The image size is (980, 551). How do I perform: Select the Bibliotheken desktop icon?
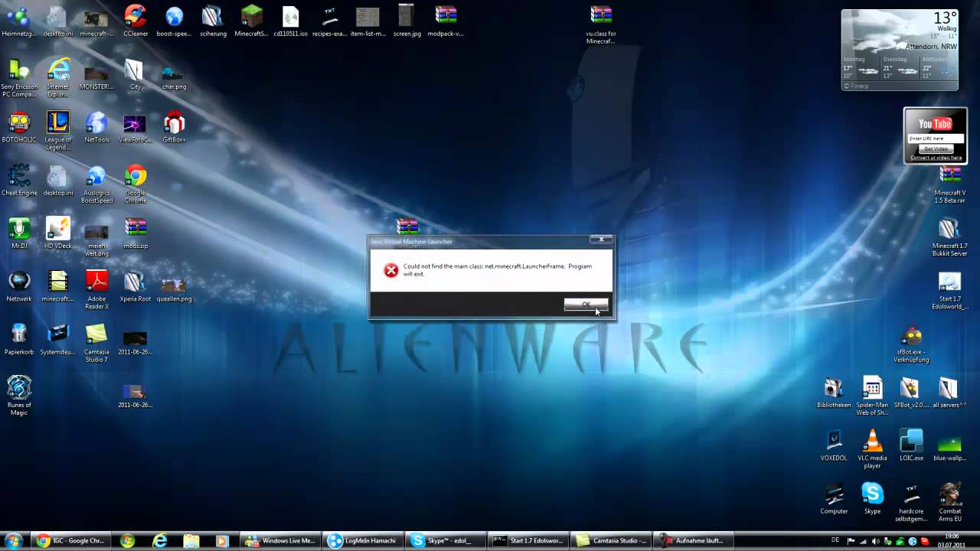834,393
